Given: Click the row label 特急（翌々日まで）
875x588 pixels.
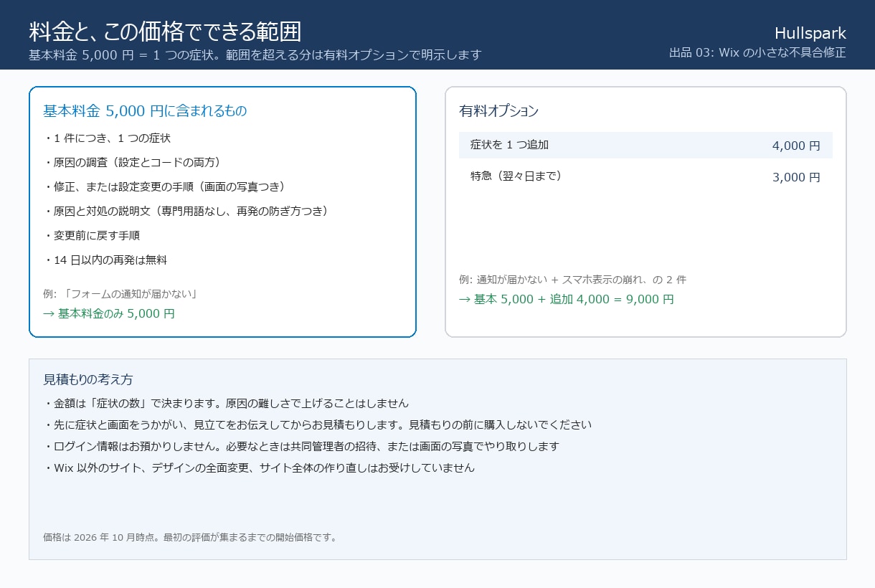Looking at the screenshot, I should 516,176.
